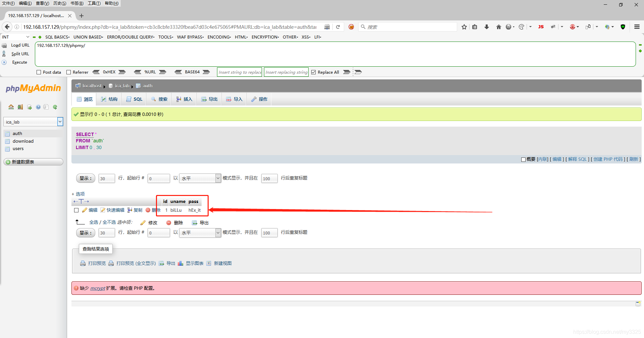Enable the Referrer checkbox
The width and height of the screenshot is (644, 338).
pyautogui.click(x=69, y=72)
